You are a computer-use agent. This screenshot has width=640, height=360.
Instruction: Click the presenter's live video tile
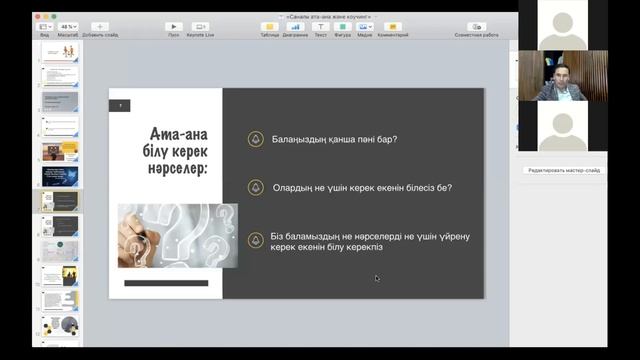coord(562,76)
